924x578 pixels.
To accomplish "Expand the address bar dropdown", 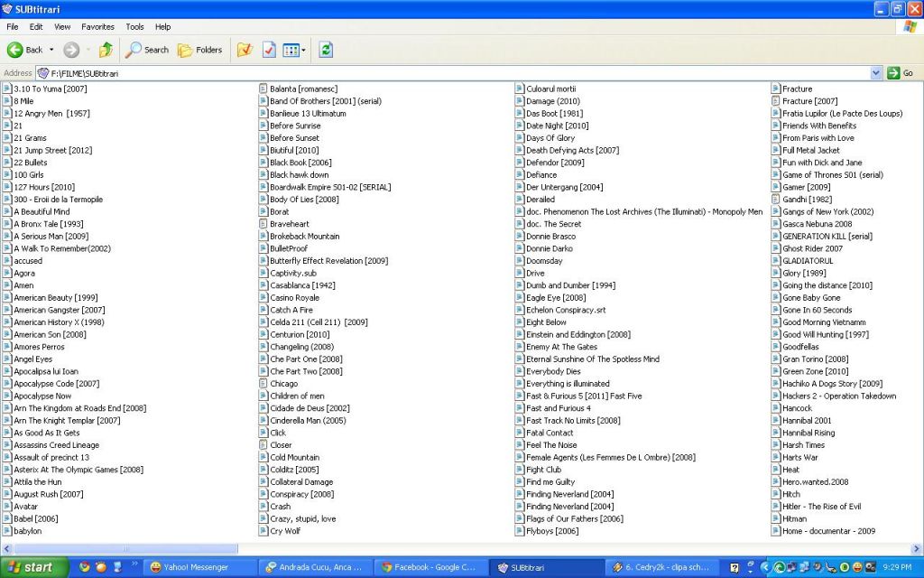I will [x=875, y=73].
